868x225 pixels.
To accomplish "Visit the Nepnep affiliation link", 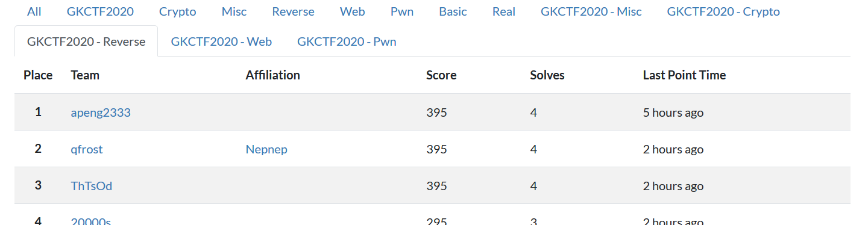I will tap(266, 149).
